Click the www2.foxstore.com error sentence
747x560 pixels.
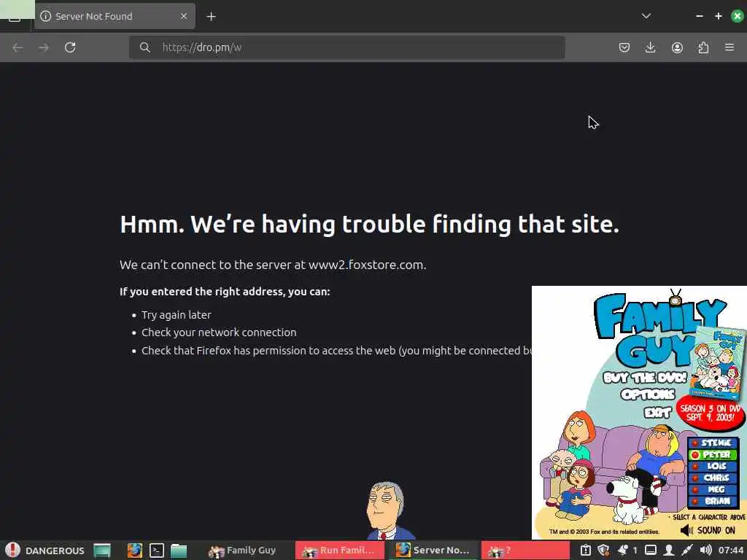point(273,265)
